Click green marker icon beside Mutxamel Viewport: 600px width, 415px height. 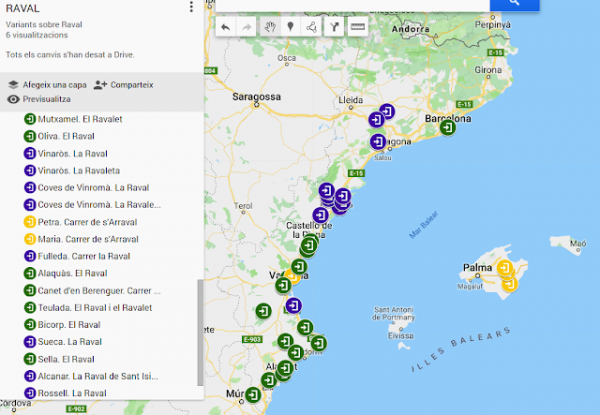(x=30, y=119)
